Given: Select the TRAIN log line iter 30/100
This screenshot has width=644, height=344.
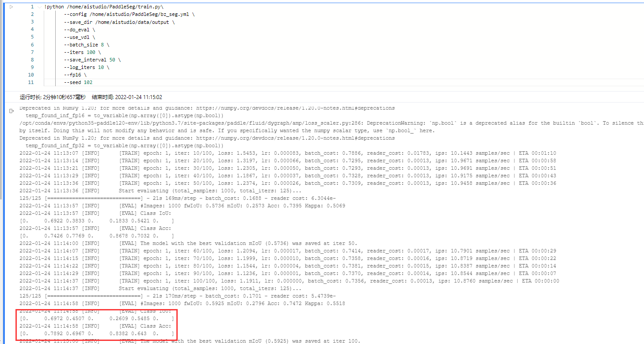Looking at the screenshot, I should 288,168.
